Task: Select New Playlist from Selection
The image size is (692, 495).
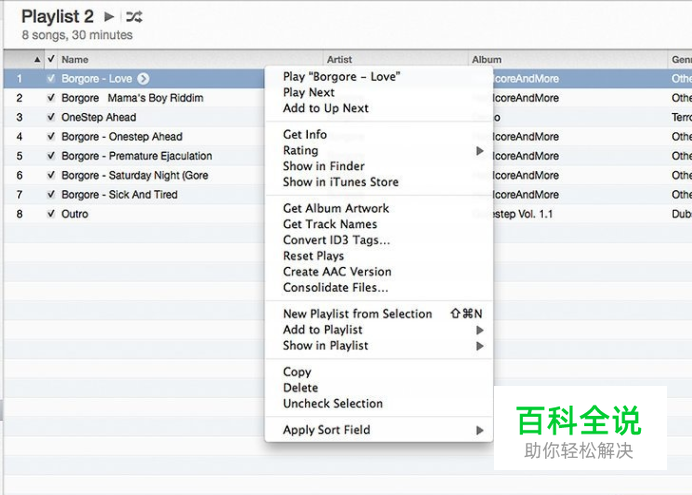Action: (x=379, y=314)
